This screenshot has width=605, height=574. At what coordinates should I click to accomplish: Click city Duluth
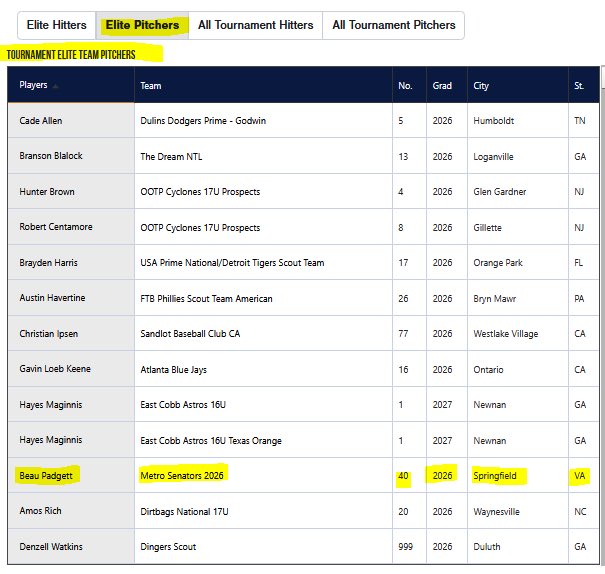[487, 547]
